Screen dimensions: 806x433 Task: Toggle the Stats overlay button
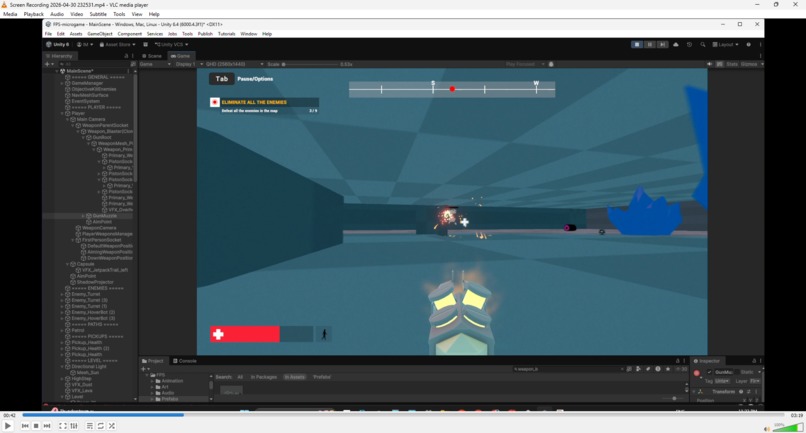(732, 64)
